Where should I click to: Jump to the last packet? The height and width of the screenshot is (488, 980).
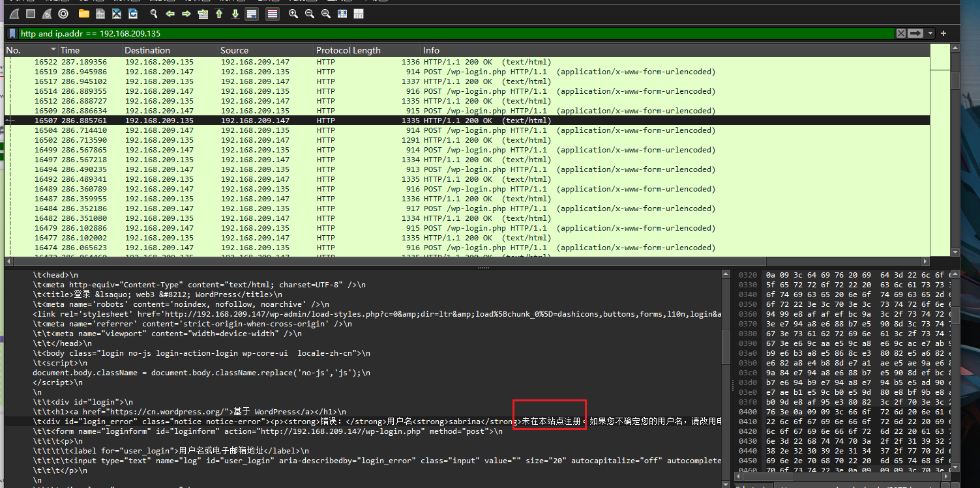[x=235, y=14]
